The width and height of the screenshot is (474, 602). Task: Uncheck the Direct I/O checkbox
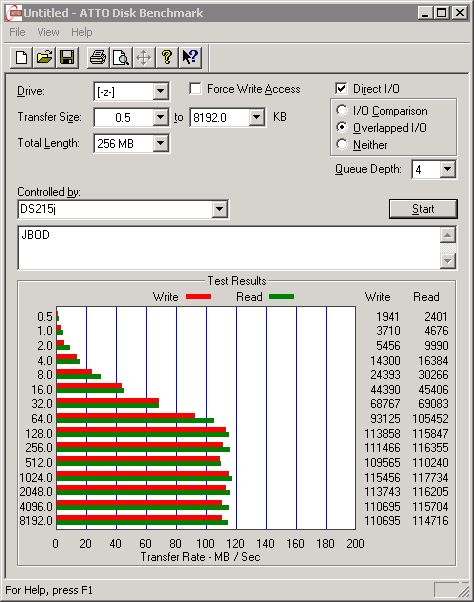341,89
